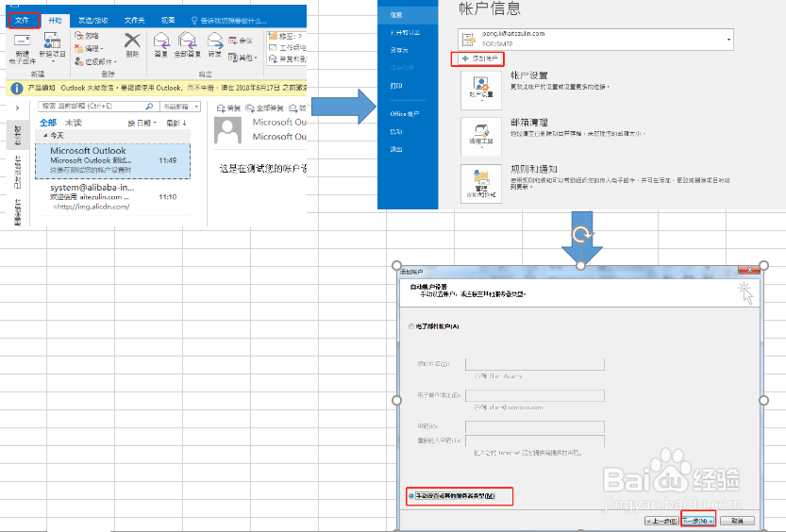Select 打开和导出 in backstage sidebar
This screenshot has height=532, width=786.
point(405,33)
